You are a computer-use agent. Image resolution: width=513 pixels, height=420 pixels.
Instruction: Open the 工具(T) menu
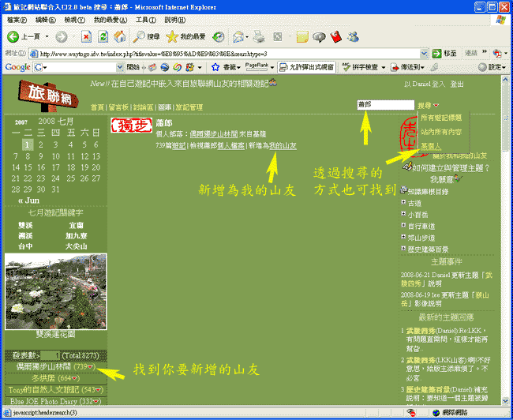(x=145, y=19)
